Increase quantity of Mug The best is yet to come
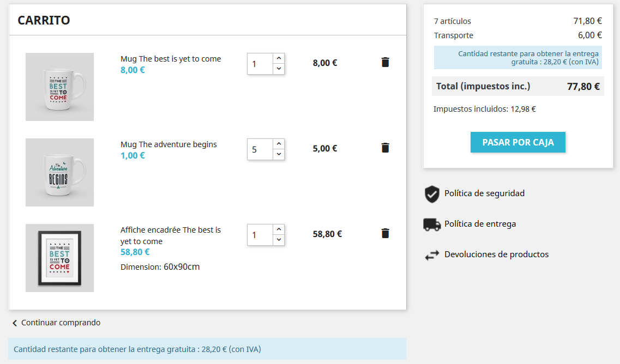This screenshot has width=620, height=364. point(279,58)
